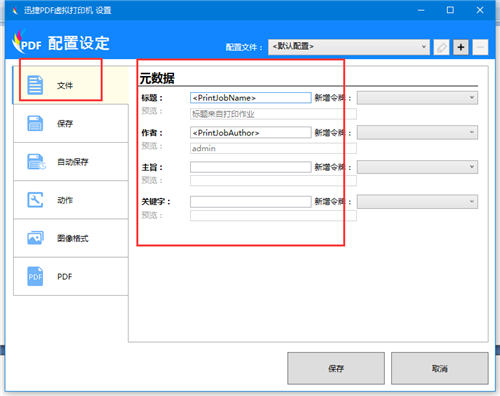This screenshot has width=500, height=396.
Task: Click the 文件 document icon
Action: coord(35,85)
